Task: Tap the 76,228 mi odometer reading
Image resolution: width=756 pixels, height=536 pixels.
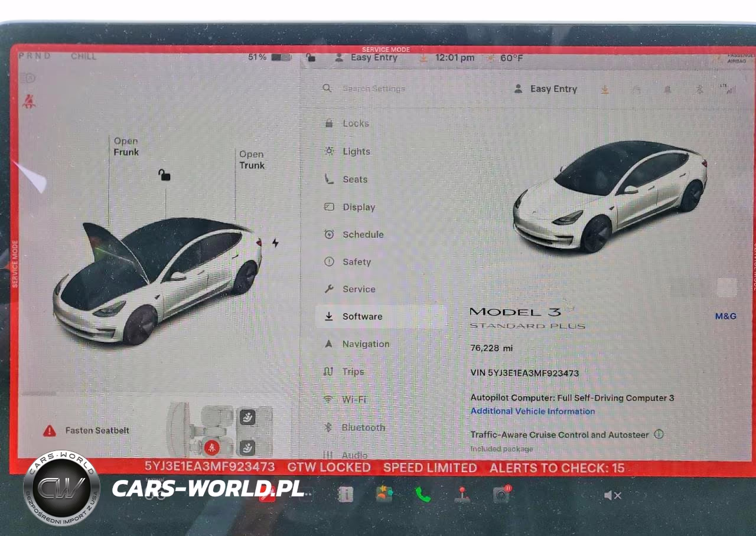Action: coord(491,348)
